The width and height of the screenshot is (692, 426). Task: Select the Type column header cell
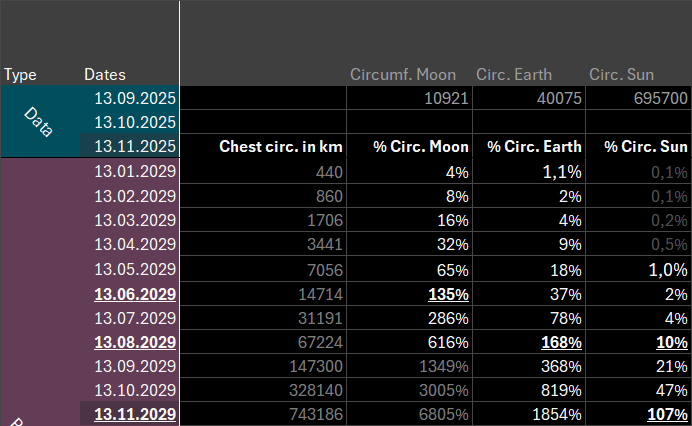click(x=20, y=74)
